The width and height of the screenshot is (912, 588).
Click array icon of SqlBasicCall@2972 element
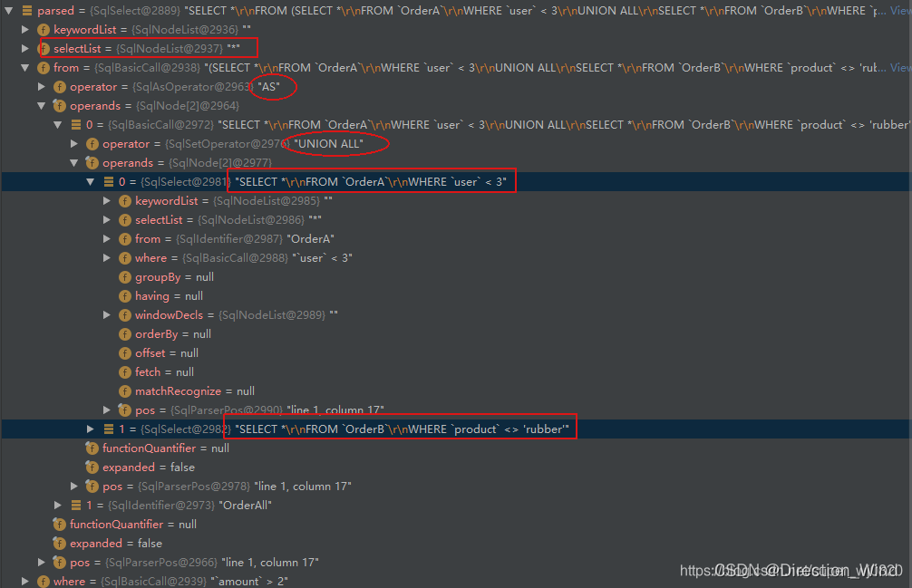click(75, 125)
